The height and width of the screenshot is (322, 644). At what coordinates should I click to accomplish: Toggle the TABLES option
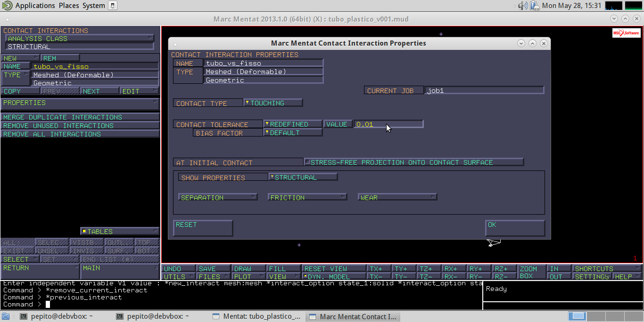(120, 231)
